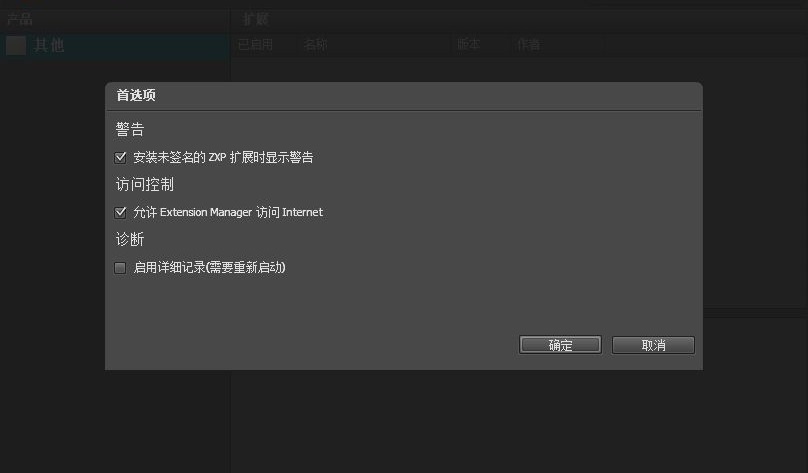The height and width of the screenshot is (473, 808).
Task: Uncheck allow Extension Manager Internet access
Action: coord(120,212)
